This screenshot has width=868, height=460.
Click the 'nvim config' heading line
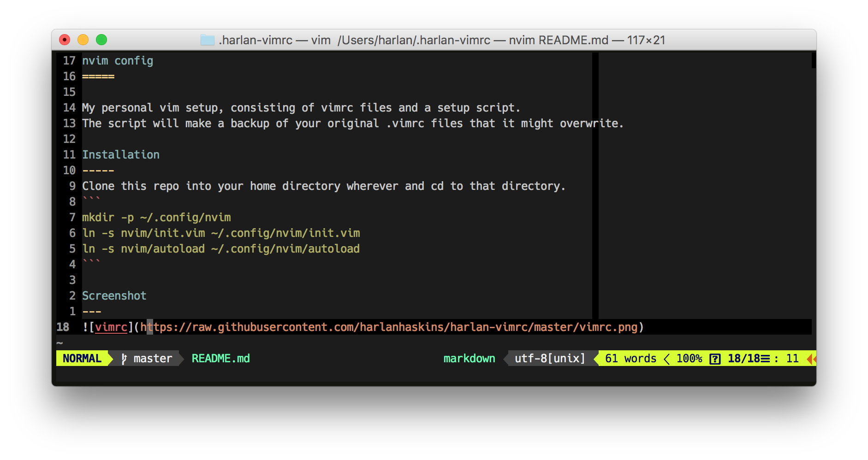pos(118,61)
